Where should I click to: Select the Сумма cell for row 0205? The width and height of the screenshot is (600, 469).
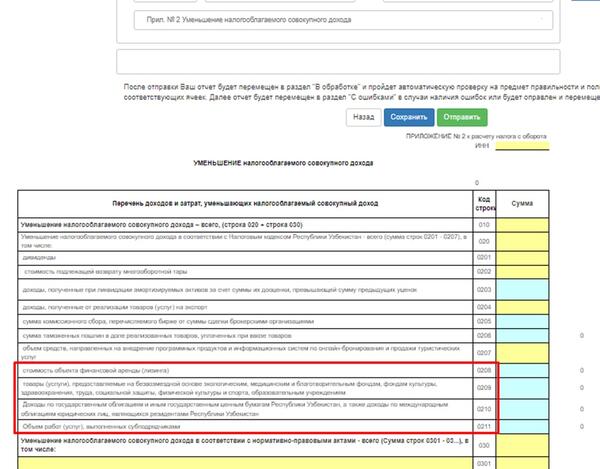[x=523, y=320]
